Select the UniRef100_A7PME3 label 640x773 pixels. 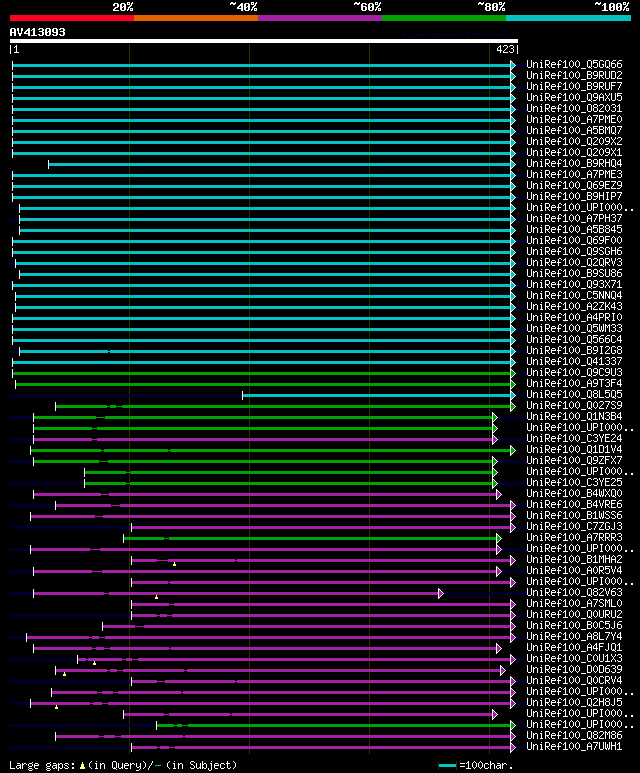(574, 175)
